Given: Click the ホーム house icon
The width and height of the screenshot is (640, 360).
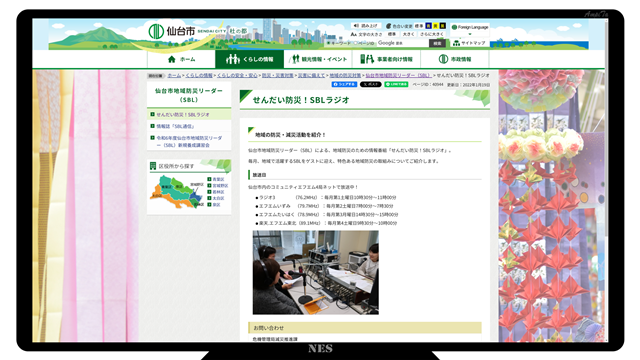Looking at the screenshot, I should pos(172,59).
